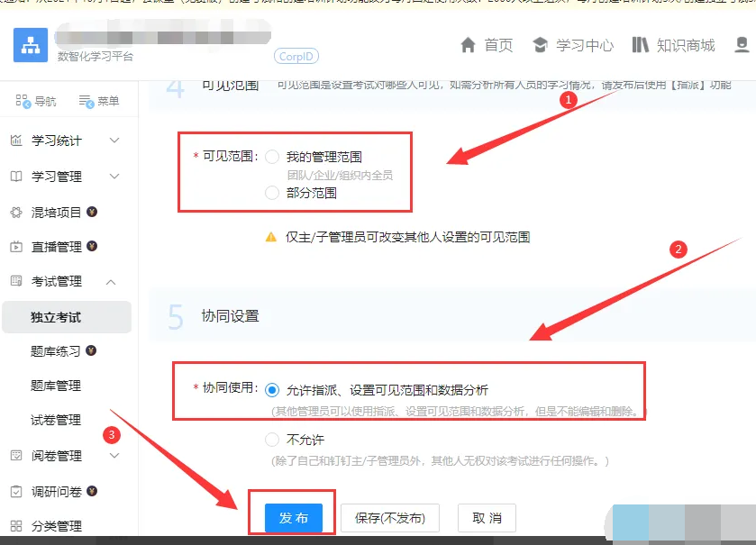Expand 学习管理 sidebar section
This screenshot has height=545, width=756.
(114, 177)
